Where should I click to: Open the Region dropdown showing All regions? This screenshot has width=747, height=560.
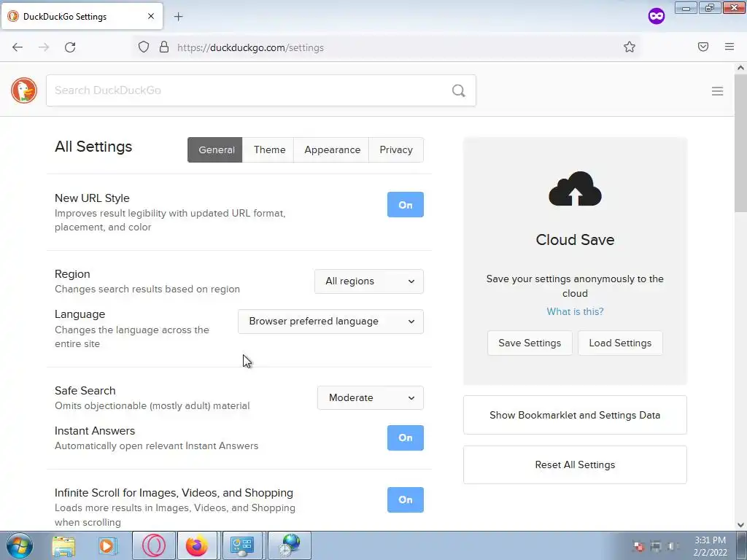[x=368, y=281]
